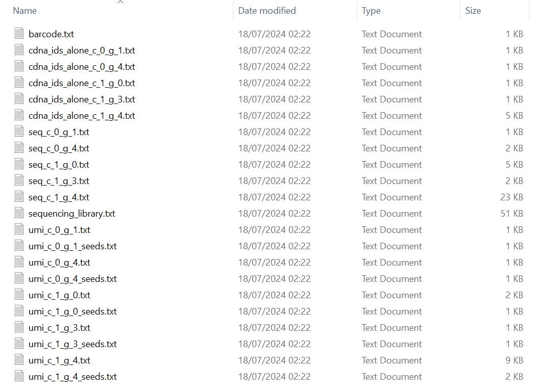Toggle sort via arrow above Name header
Viewport: 534px width, 392px height.
pyautogui.click(x=120, y=2)
